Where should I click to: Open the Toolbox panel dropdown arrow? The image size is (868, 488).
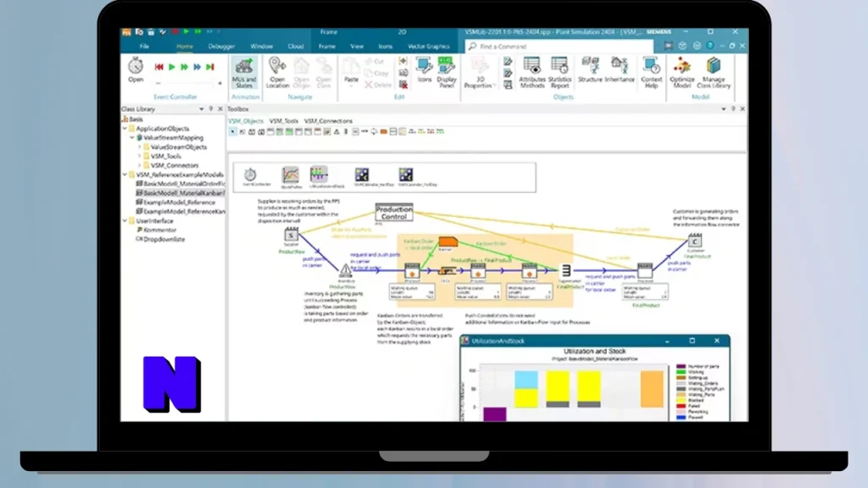pos(724,109)
